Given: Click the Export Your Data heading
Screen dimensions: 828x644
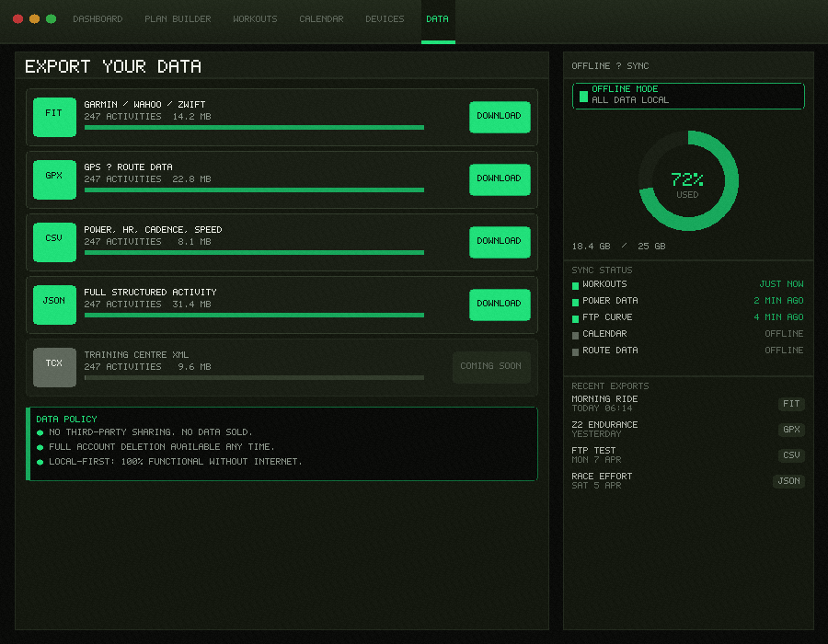Looking at the screenshot, I should coord(113,66).
